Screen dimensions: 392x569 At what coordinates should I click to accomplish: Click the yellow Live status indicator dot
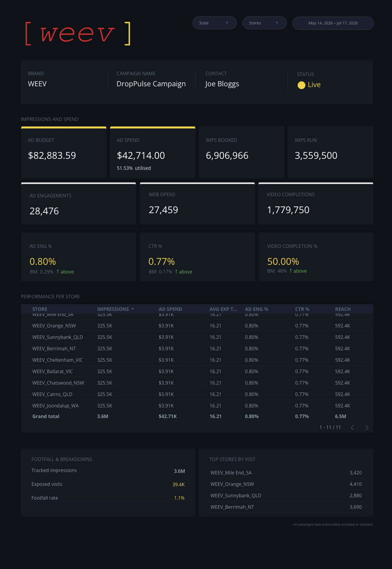click(x=301, y=85)
